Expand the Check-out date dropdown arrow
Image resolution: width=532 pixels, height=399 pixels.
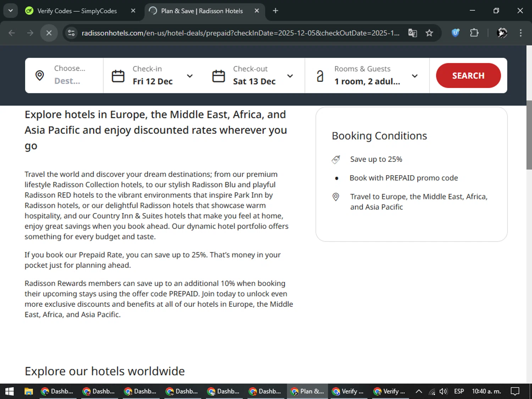click(290, 76)
